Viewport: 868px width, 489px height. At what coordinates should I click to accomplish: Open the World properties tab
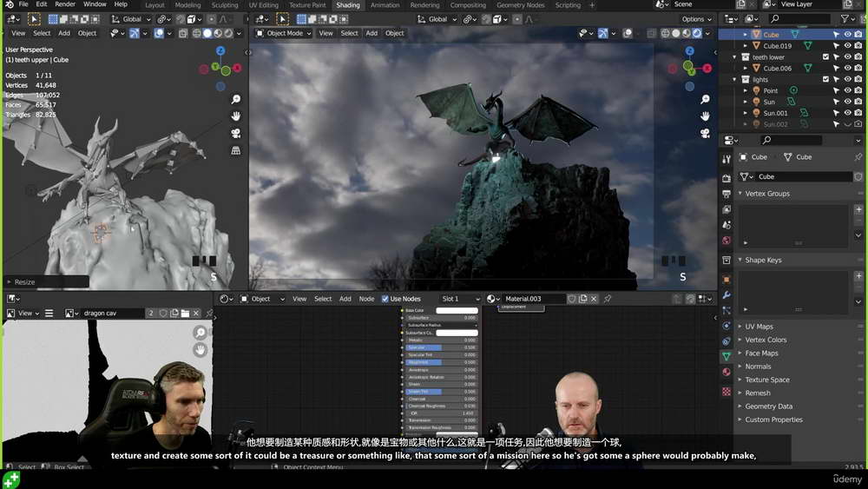tap(727, 241)
